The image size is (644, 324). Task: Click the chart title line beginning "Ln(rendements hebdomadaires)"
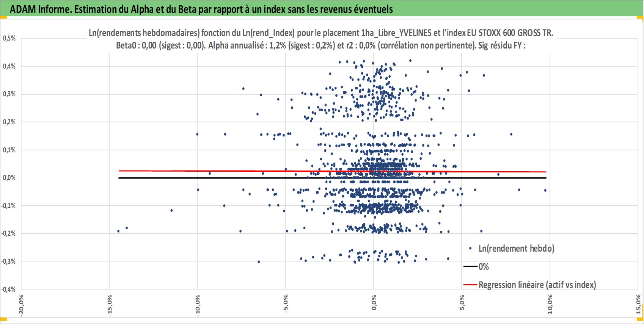[x=321, y=33]
